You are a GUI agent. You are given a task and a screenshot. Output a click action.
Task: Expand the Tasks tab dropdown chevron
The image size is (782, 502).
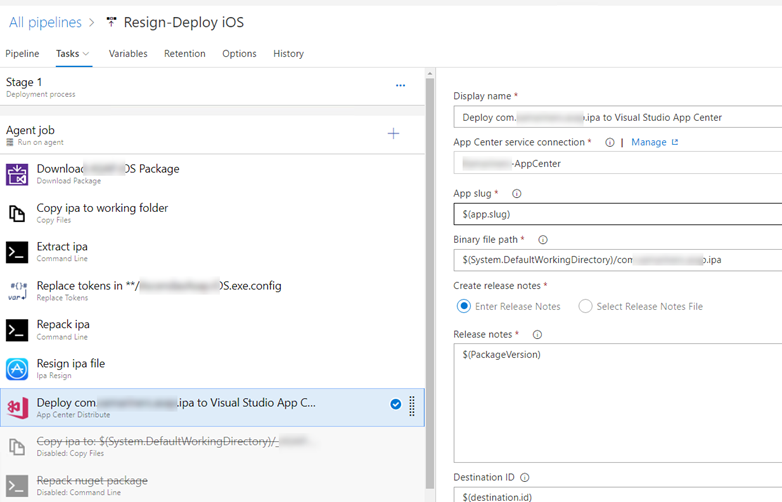pyautogui.click(x=86, y=54)
